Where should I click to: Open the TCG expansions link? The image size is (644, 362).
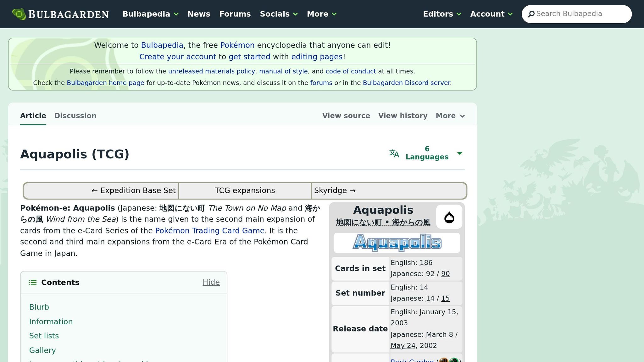pyautogui.click(x=245, y=191)
